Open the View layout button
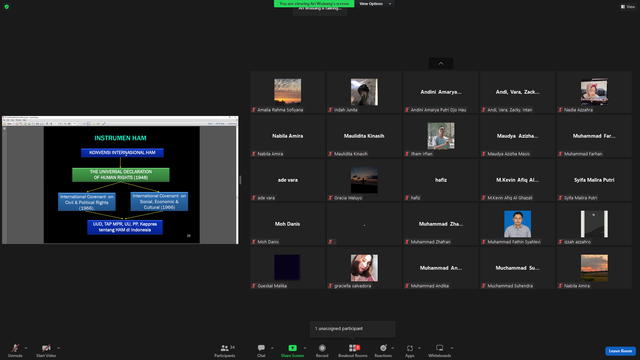The image size is (640, 360). pos(628,7)
